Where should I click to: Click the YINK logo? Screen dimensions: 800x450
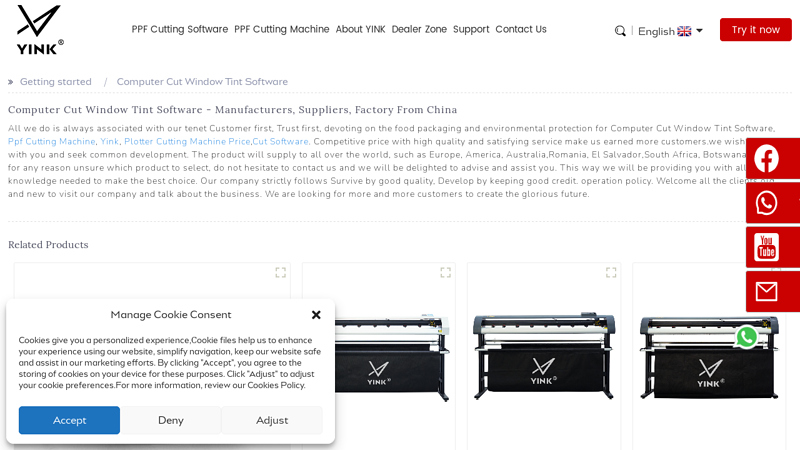click(40, 30)
